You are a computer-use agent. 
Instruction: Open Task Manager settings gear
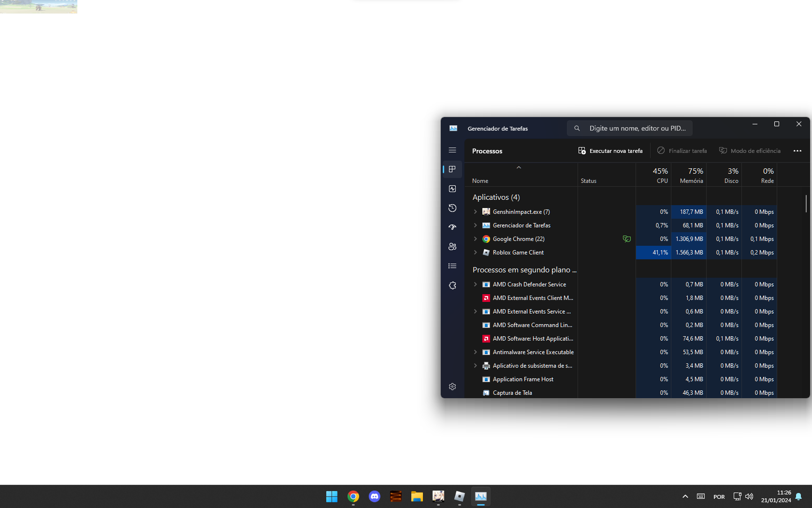point(452,387)
